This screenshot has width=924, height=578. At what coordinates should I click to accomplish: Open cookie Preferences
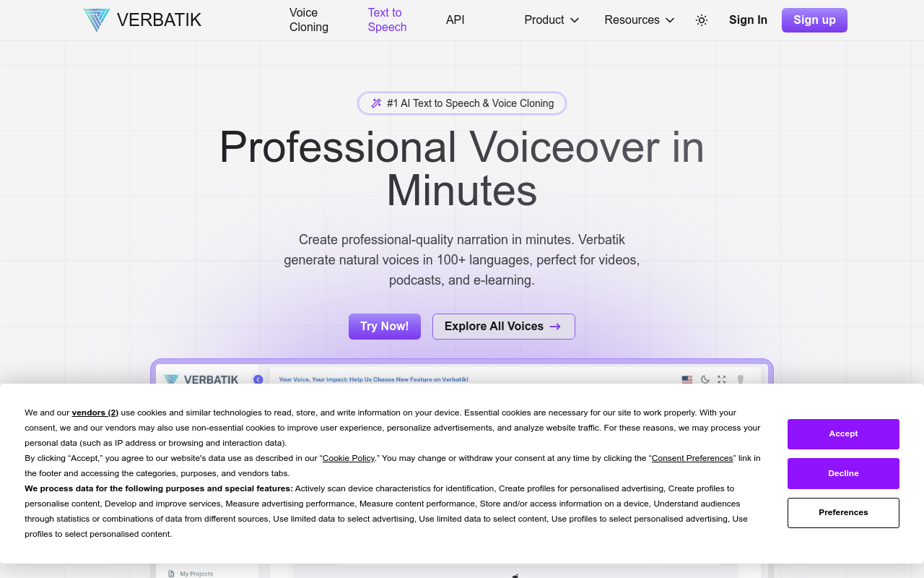pos(843,513)
